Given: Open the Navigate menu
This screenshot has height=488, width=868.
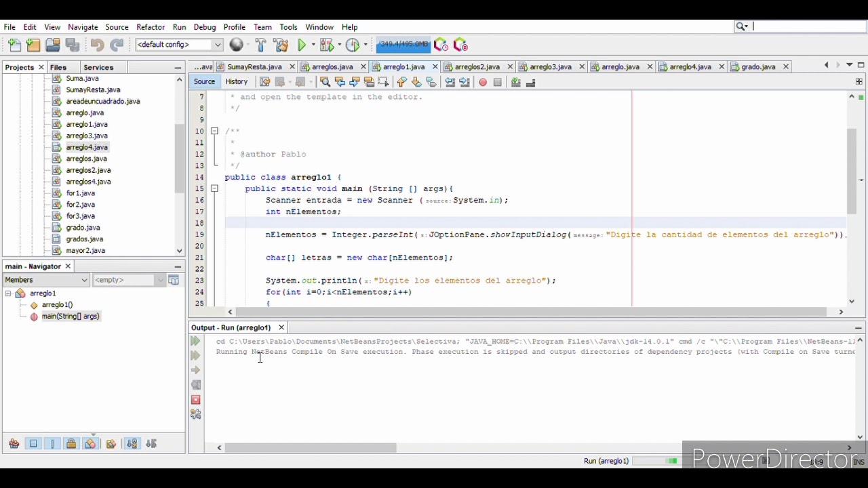Looking at the screenshot, I should pyautogui.click(x=83, y=27).
